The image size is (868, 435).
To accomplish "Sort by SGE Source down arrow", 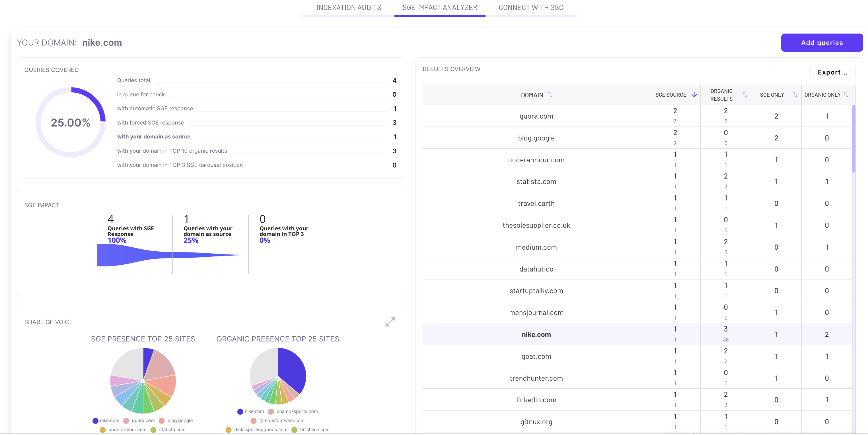I will click(x=694, y=95).
